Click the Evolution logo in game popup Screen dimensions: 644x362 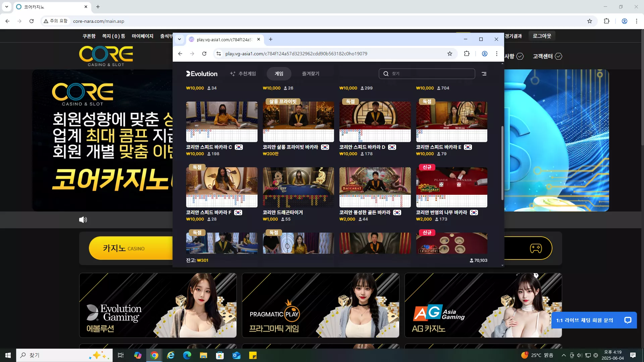pos(202,74)
